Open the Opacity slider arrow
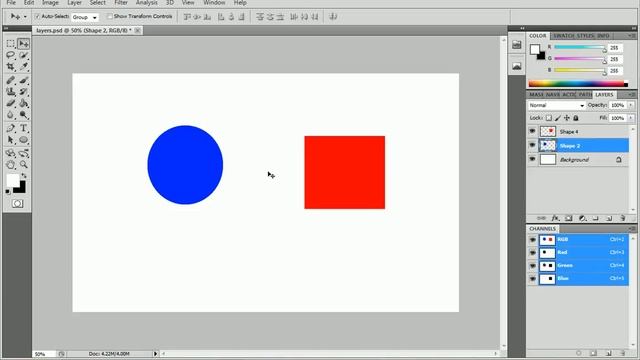Image resolution: width=640 pixels, height=360 pixels. pyautogui.click(x=631, y=105)
